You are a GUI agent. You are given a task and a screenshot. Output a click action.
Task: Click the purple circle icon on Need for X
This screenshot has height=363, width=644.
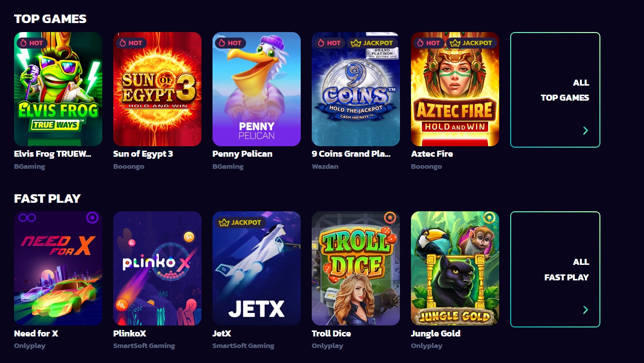(x=92, y=218)
